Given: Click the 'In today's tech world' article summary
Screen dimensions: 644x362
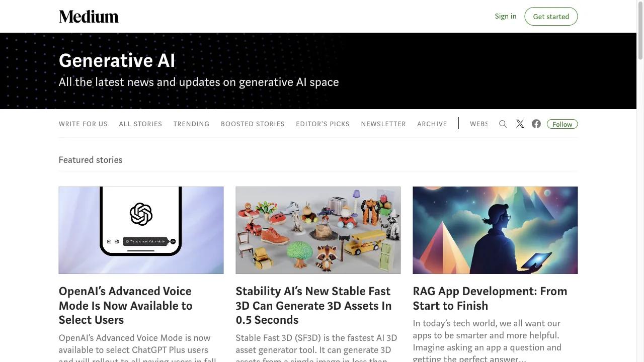Looking at the screenshot, I should [487, 341].
